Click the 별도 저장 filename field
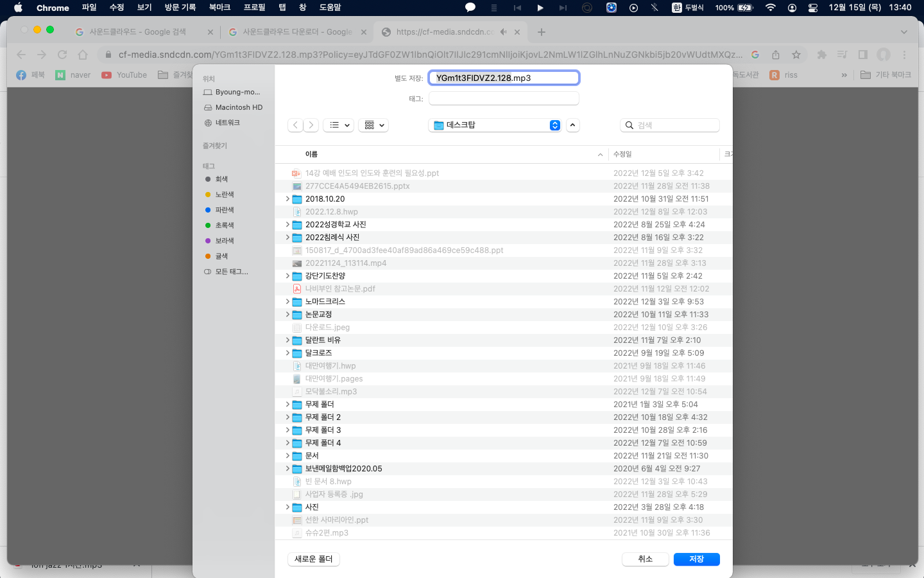 [x=504, y=78]
